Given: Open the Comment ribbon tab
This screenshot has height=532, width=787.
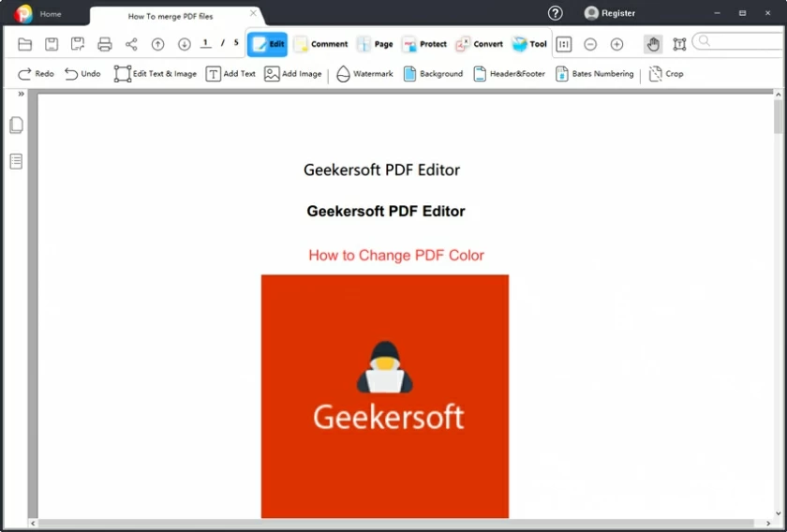Looking at the screenshot, I should pos(320,44).
